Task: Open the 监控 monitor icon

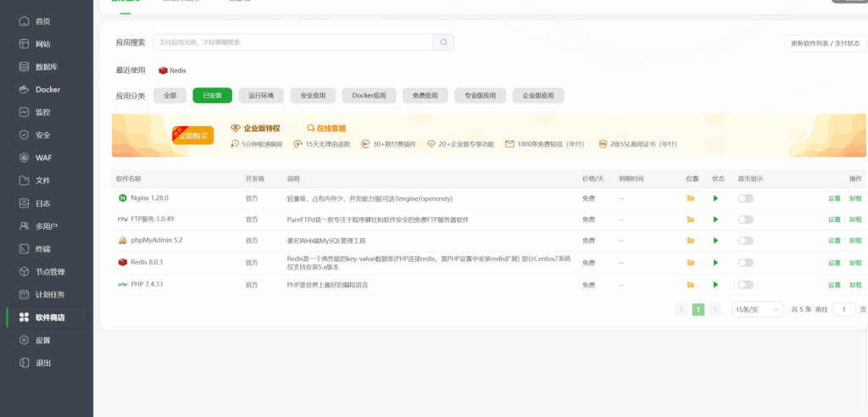Action: click(x=24, y=113)
